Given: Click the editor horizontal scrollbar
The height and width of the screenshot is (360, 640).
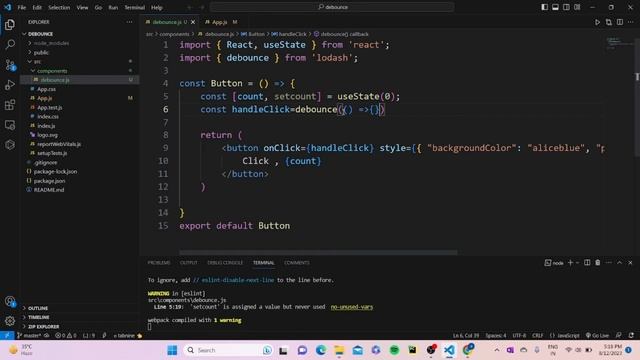Looking at the screenshot, I should [318, 252].
